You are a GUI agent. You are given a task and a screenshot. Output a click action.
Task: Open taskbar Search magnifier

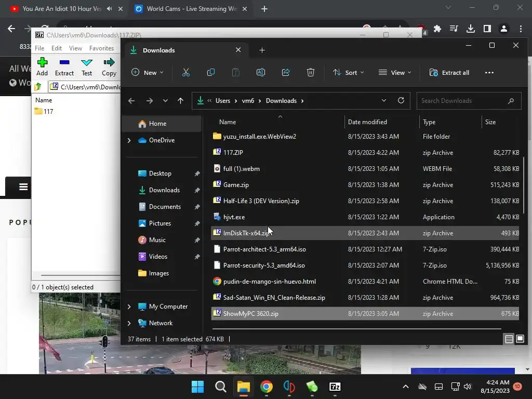tap(220, 387)
